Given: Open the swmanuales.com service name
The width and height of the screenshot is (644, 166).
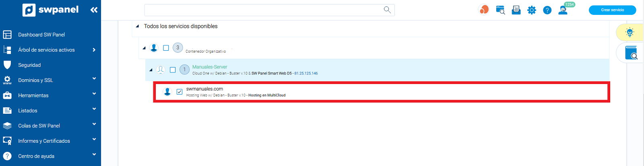Looking at the screenshot, I should coord(204,89).
